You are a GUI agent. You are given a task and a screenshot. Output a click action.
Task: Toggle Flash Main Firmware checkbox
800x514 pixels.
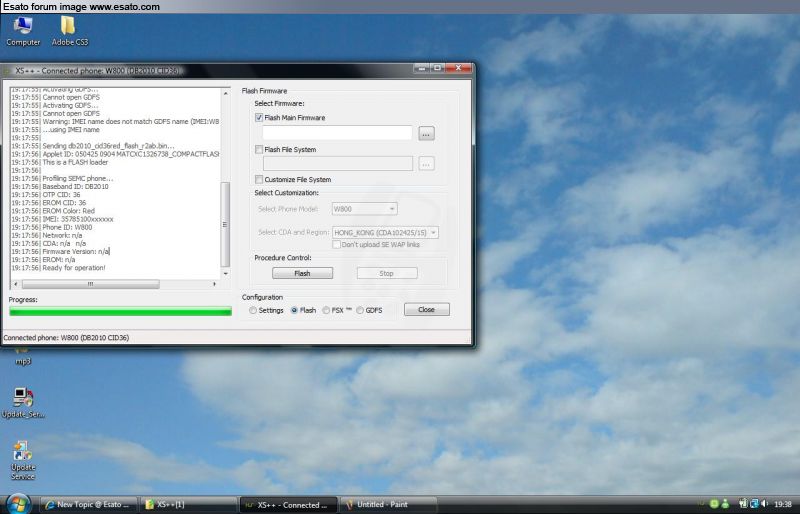tap(259, 117)
